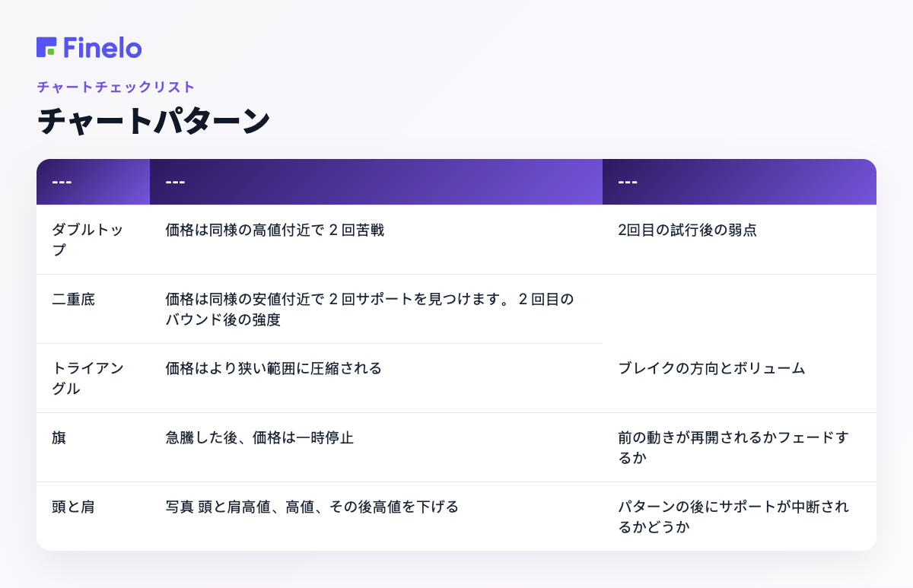Select the 2回目の試行後の弱点 cell
The image size is (913, 588).
tap(740, 240)
